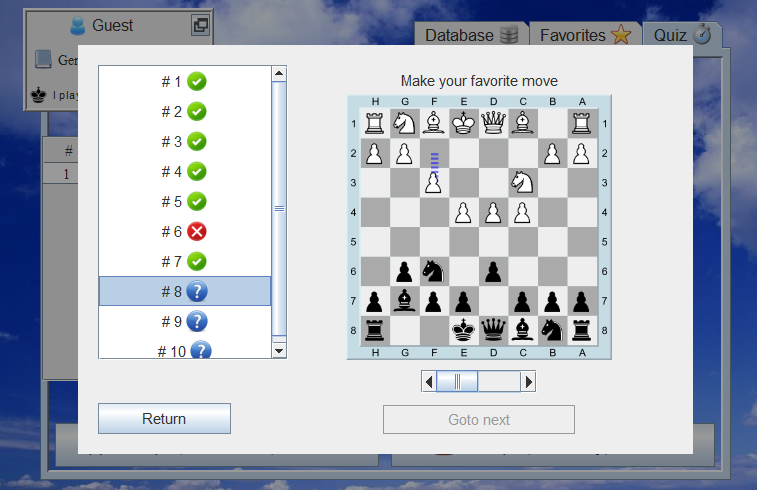
Task: Click the black queen on D8
Action: click(x=493, y=331)
